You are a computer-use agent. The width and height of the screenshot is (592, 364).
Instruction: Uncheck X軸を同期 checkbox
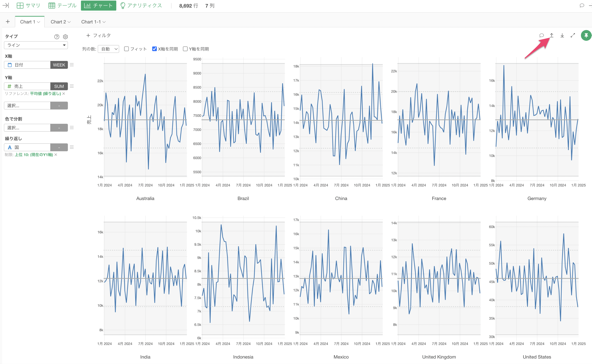[x=154, y=49]
